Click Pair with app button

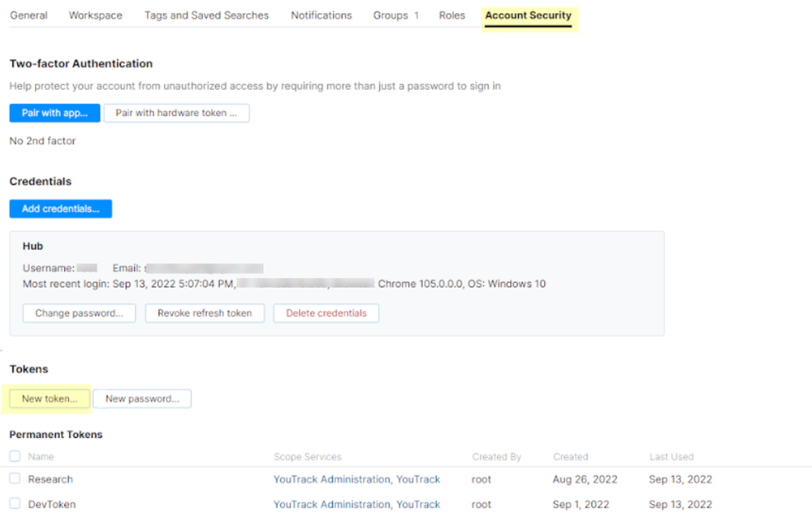[x=54, y=113]
